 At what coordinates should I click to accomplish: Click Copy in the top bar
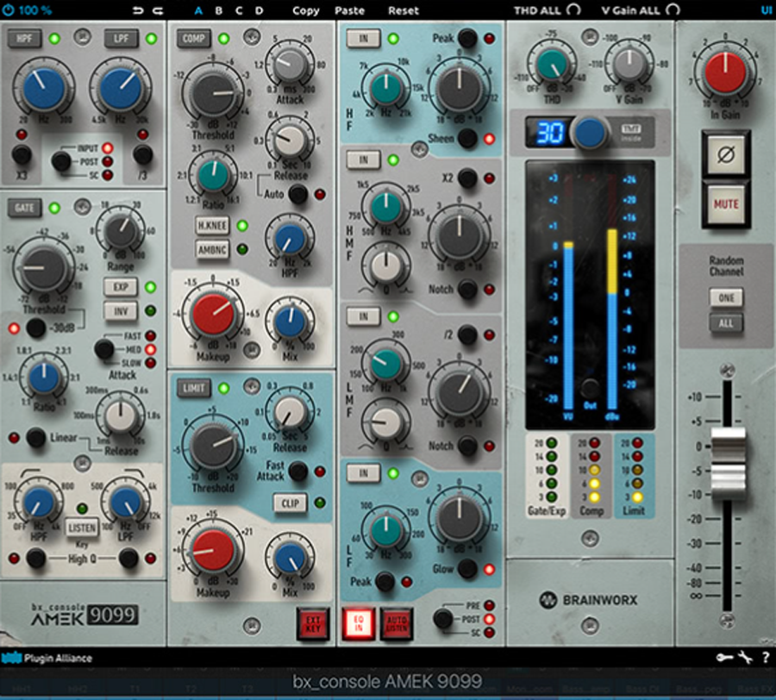point(306,10)
